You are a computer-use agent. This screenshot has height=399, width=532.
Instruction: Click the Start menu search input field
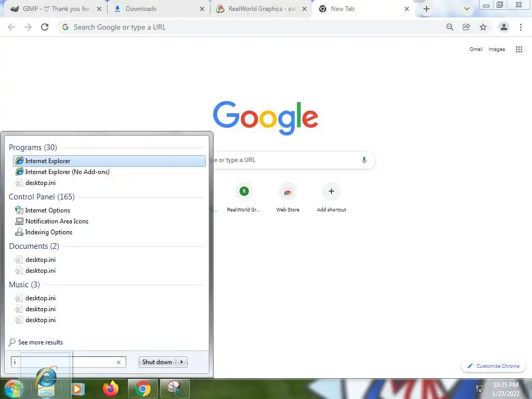(x=69, y=362)
